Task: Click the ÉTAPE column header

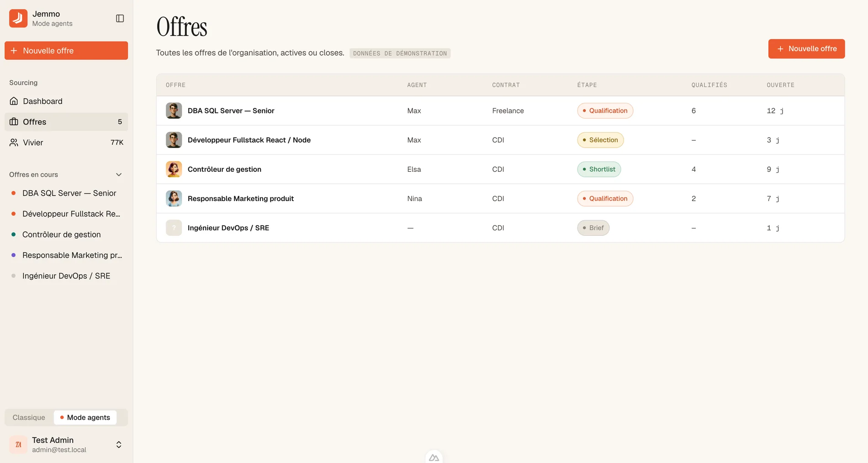Action: tap(587, 85)
